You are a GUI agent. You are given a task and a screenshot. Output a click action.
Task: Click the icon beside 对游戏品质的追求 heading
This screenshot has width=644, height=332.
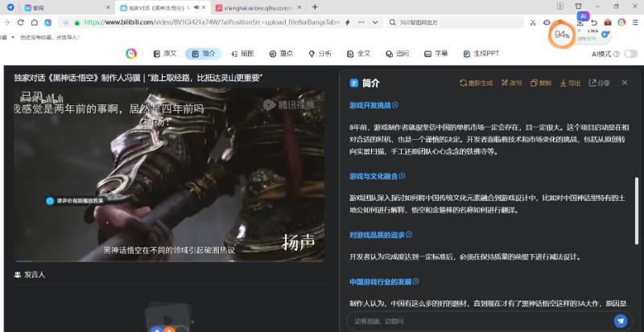coord(409,234)
